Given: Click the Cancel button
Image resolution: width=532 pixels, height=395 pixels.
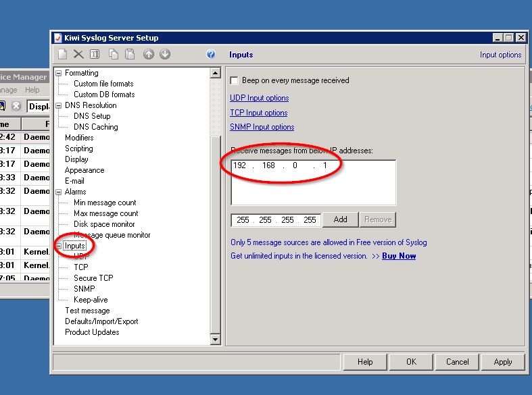Looking at the screenshot, I should (x=458, y=362).
